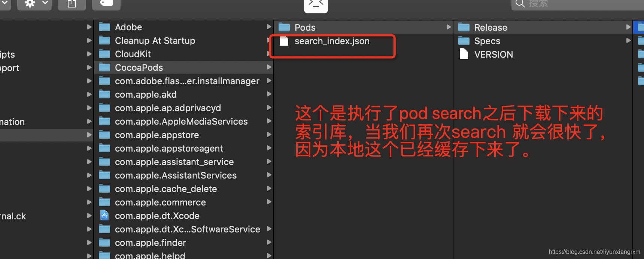
Task: Click the VERSION file icon
Action: pyautogui.click(x=464, y=54)
